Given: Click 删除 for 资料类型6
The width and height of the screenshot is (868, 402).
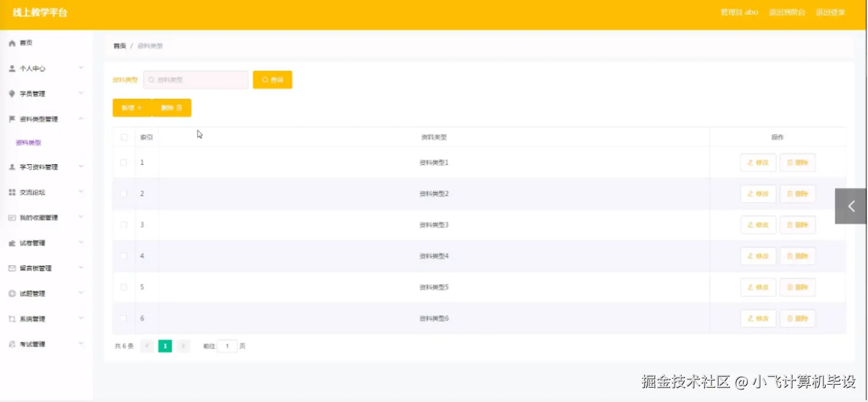Looking at the screenshot, I should click(x=798, y=319).
